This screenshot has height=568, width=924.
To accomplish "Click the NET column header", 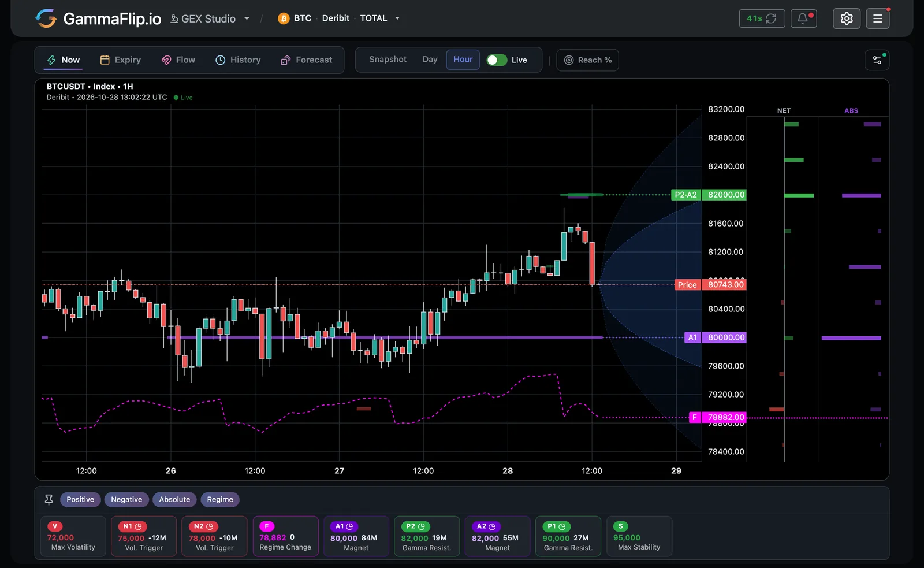I will point(784,110).
